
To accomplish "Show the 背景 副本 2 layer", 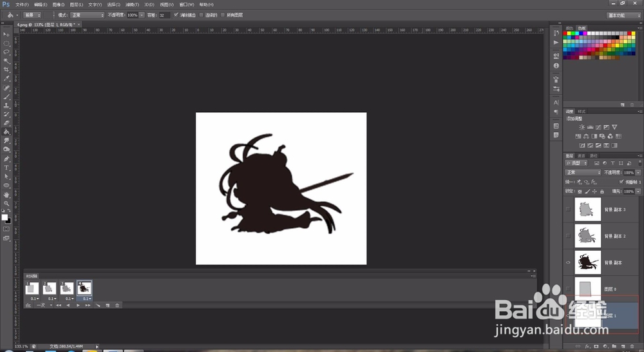I will pyautogui.click(x=569, y=235).
